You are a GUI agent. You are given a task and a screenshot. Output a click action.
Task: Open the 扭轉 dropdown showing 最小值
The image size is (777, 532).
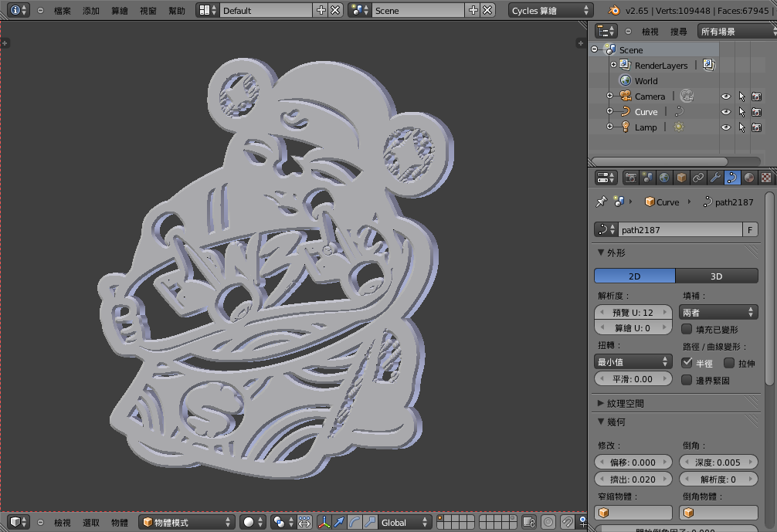pyautogui.click(x=633, y=361)
